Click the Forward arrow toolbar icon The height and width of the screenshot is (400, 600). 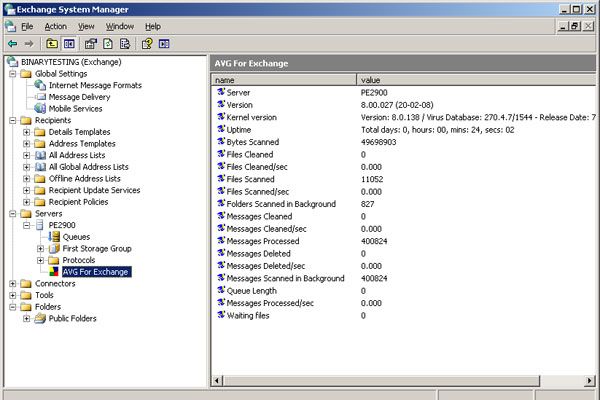pos(29,44)
